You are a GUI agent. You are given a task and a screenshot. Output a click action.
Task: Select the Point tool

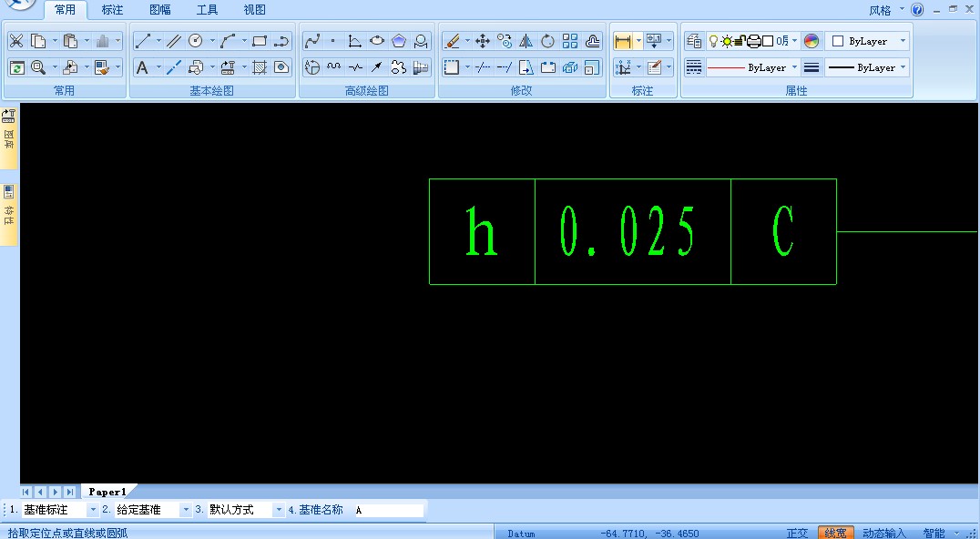(333, 41)
